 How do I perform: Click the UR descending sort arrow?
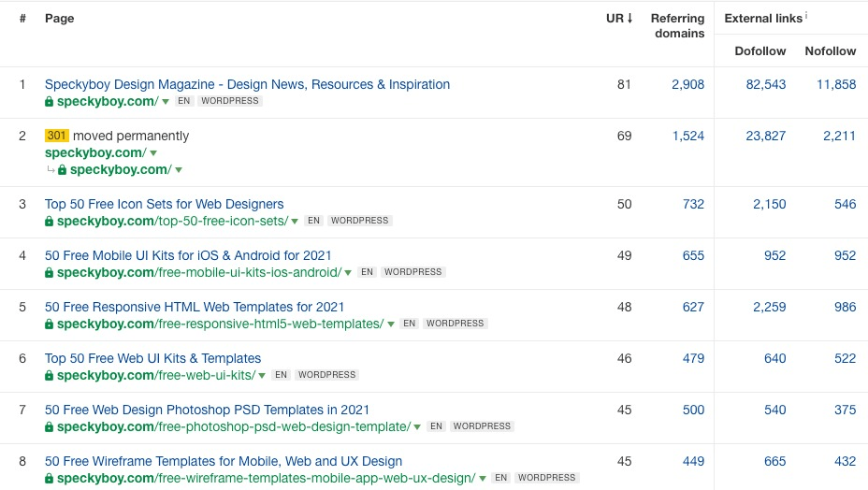coord(629,19)
